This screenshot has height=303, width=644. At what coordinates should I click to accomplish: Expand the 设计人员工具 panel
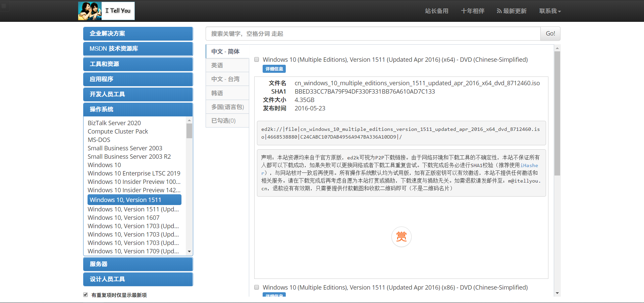pos(138,279)
